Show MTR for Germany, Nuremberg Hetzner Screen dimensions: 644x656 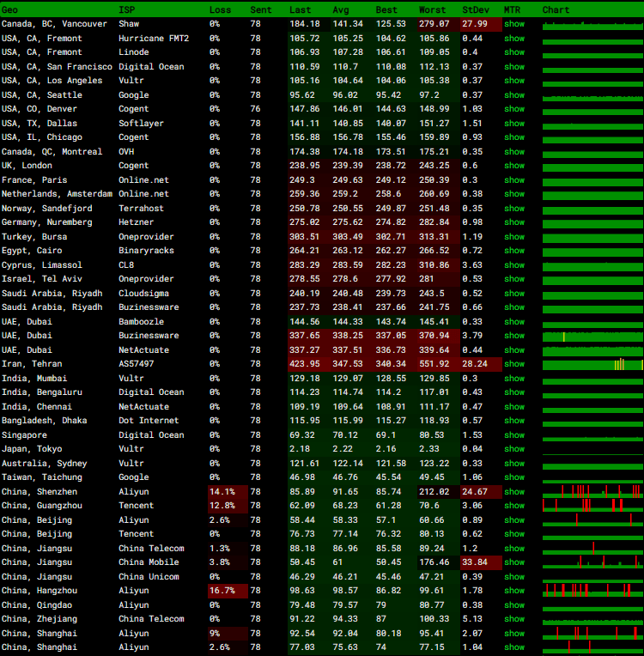(514, 222)
